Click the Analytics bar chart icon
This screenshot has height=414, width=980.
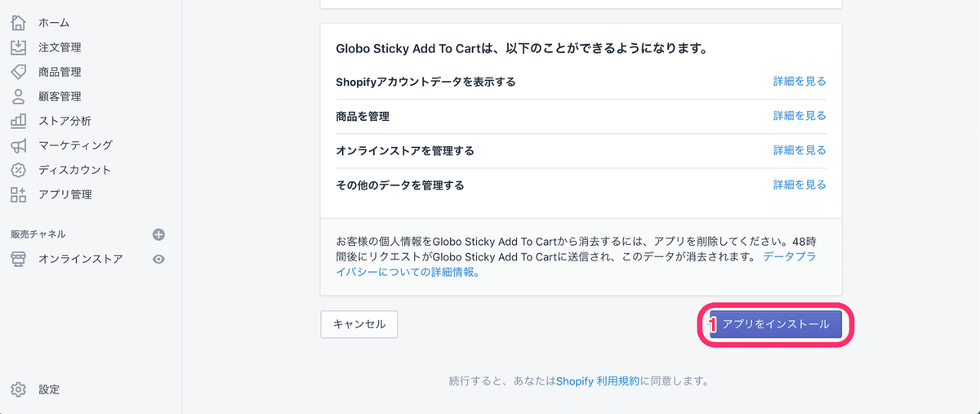(x=18, y=121)
